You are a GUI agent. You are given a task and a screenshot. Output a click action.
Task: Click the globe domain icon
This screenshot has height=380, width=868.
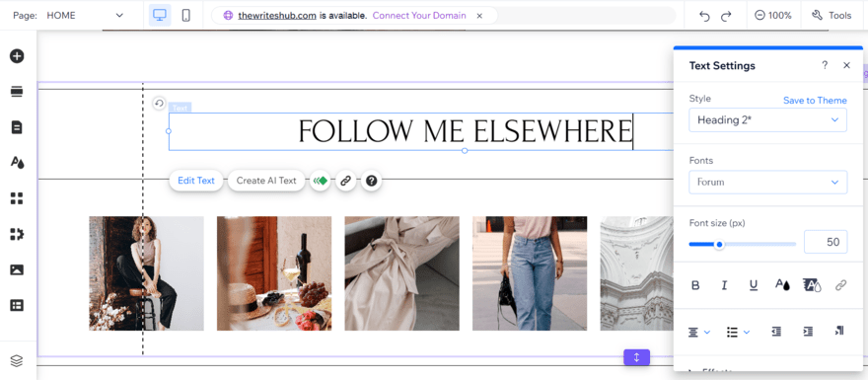[x=228, y=16]
